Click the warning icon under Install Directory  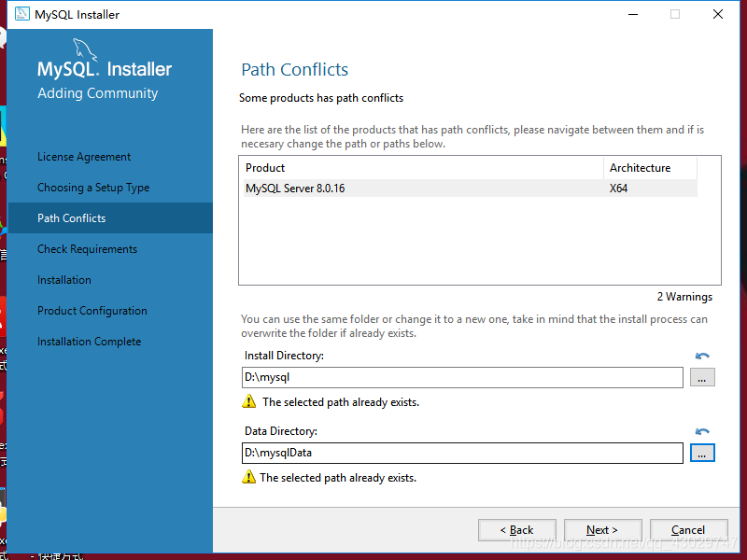[x=248, y=401]
